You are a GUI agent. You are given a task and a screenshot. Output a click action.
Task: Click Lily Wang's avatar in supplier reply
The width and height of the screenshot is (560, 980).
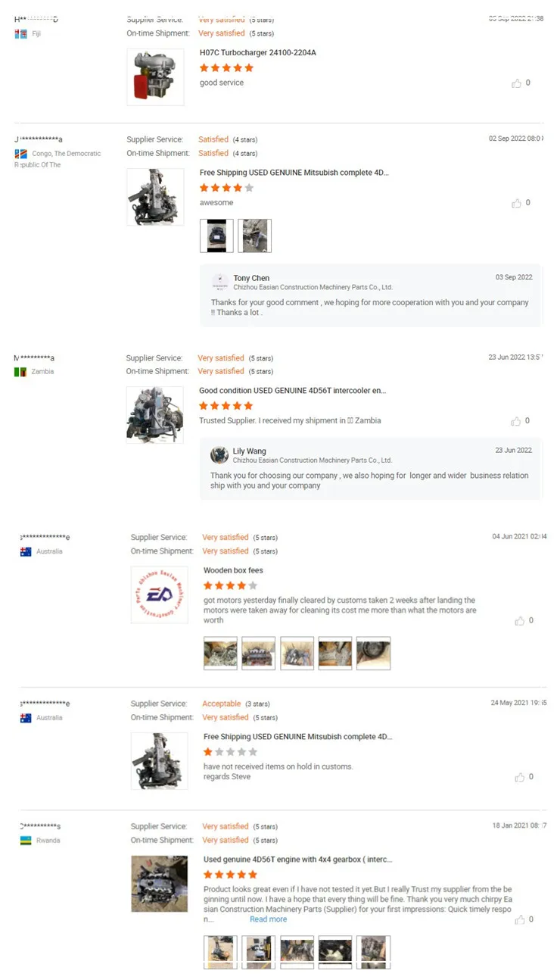pos(219,455)
